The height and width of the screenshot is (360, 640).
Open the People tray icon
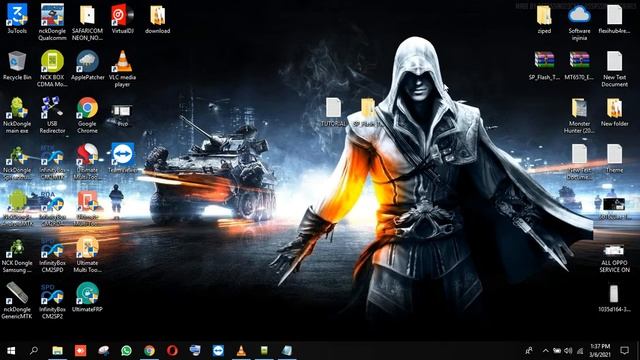(x=529, y=351)
